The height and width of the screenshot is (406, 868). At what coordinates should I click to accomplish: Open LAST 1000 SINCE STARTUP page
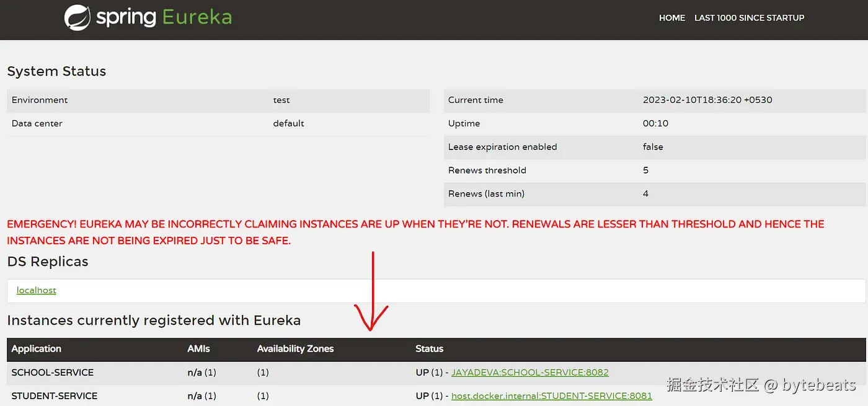[749, 18]
